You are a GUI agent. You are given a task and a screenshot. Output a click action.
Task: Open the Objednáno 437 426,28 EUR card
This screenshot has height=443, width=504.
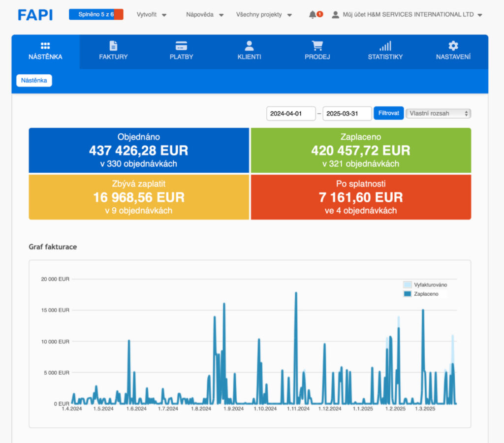coord(139,150)
